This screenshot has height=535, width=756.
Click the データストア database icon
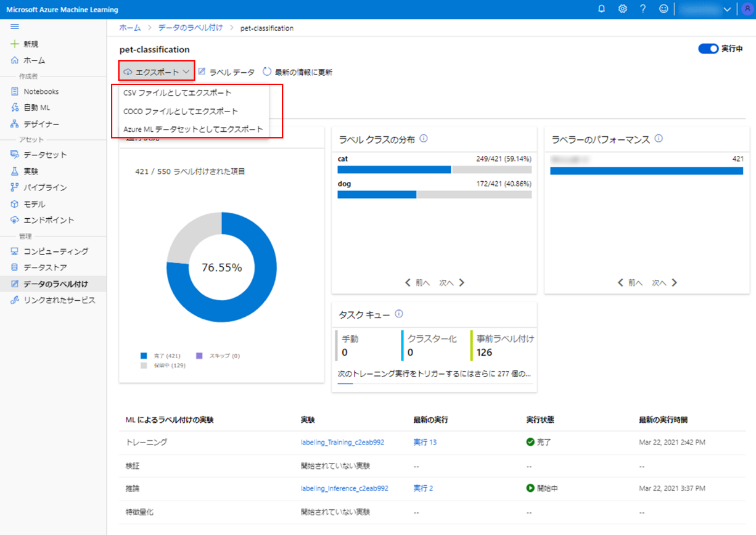15,267
